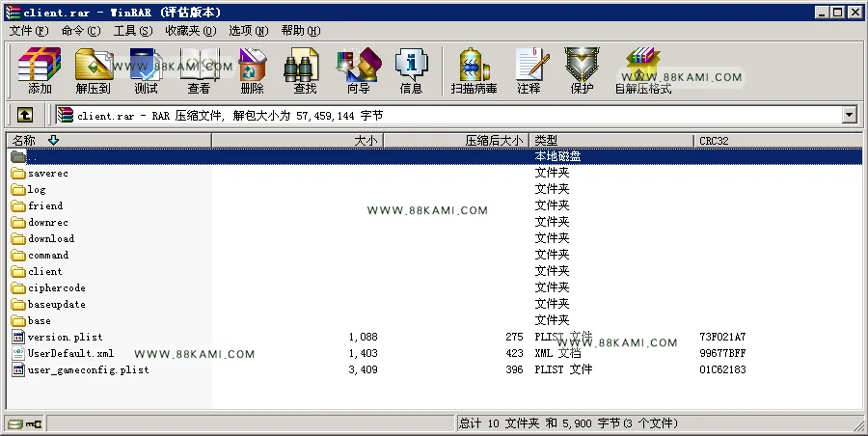Open the 查找 (Find) binoculars tool
The width and height of the screenshot is (868, 436).
pyautogui.click(x=305, y=70)
